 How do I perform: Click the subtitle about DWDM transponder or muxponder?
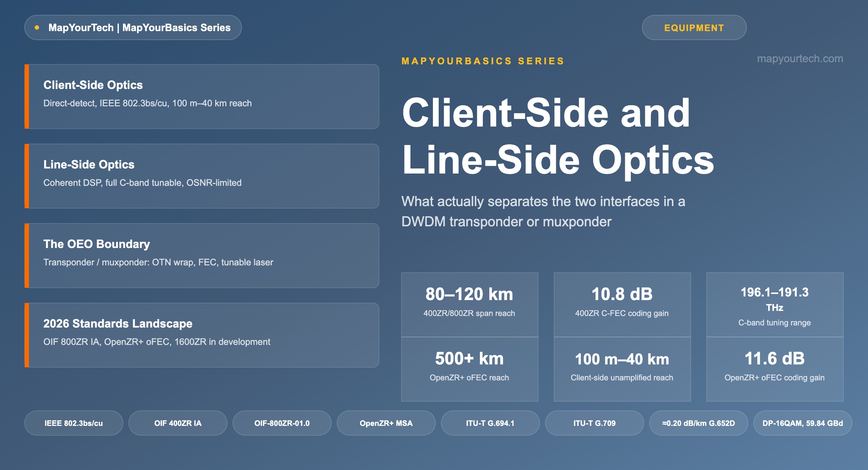point(543,211)
